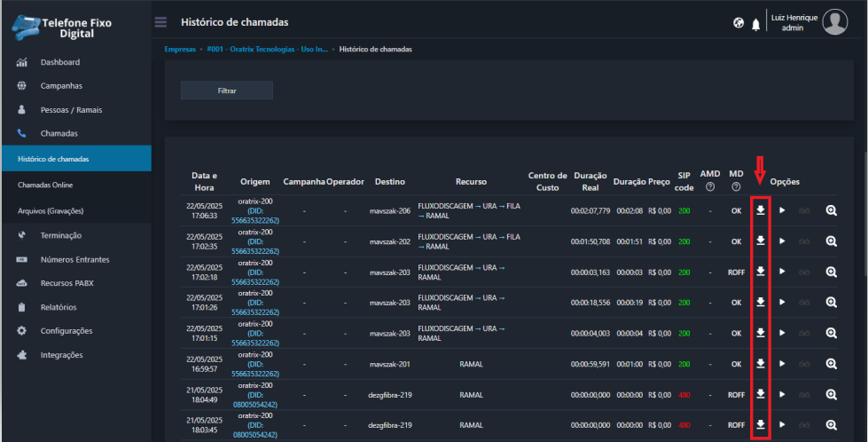Click the AMD help question mark
This screenshot has height=442, width=868.
pyautogui.click(x=710, y=187)
